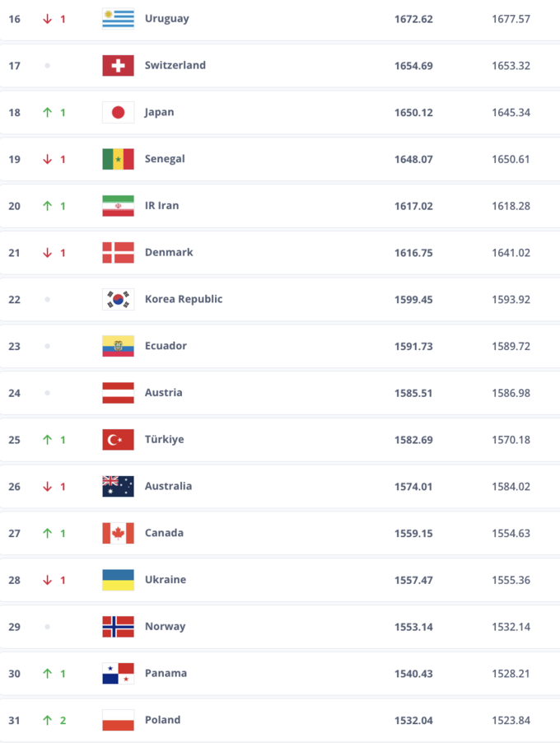Click Uruguay's red down arrow
Image resolution: width=560 pixels, height=743 pixels.
click(x=48, y=18)
